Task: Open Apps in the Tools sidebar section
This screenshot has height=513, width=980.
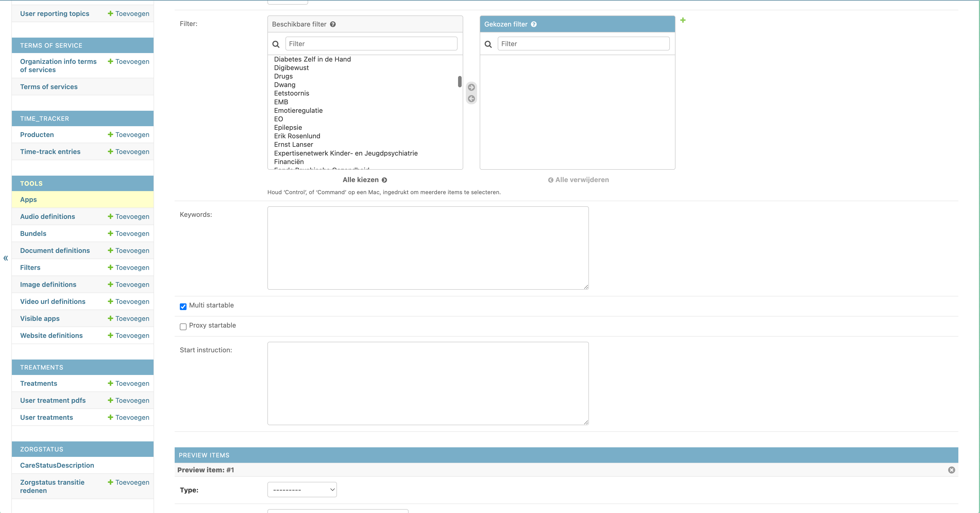Action: click(x=29, y=200)
